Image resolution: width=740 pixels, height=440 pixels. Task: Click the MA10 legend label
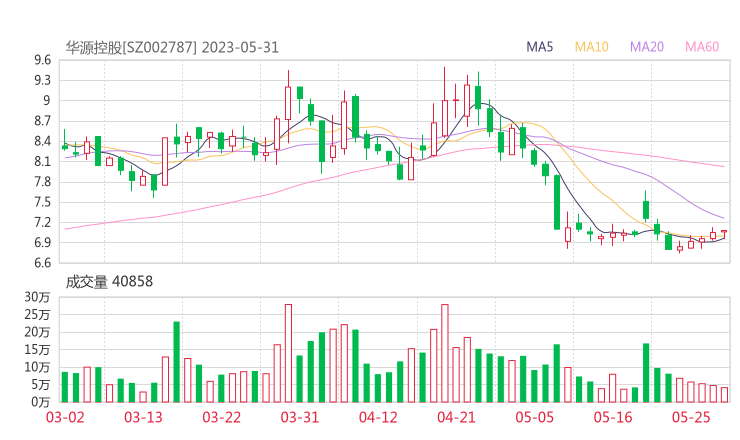(591, 47)
